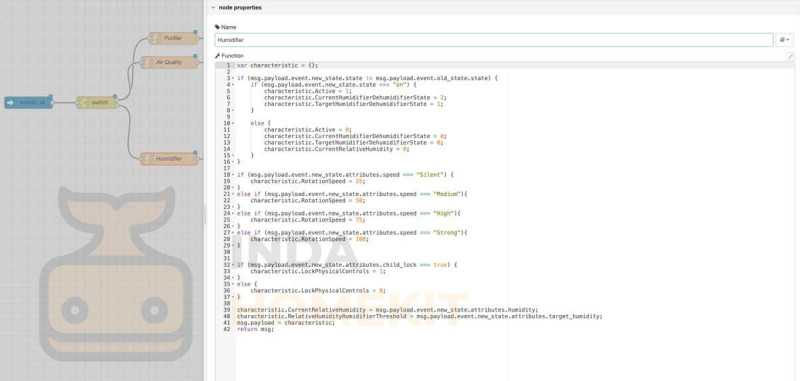
Task: Fold the else block at line 10
Action: pos(233,123)
